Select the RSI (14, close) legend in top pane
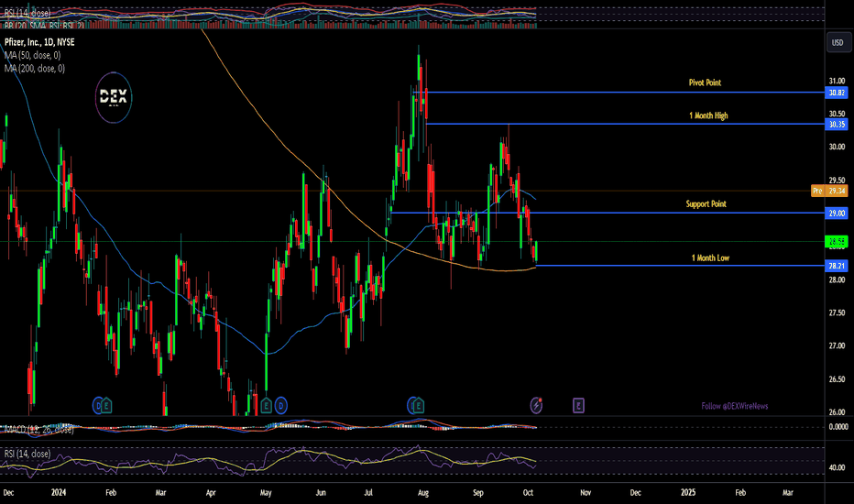Viewport: 854px width, 504px height. [x=27, y=13]
